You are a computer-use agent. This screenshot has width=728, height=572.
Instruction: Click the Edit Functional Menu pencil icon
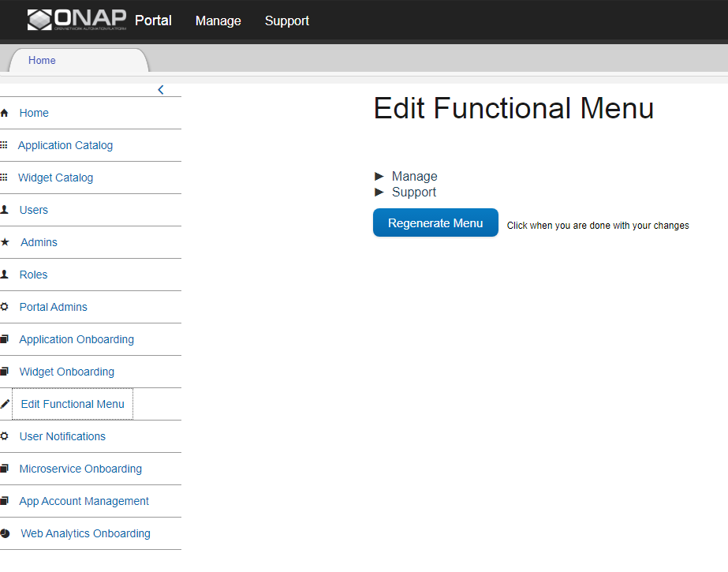(5, 404)
